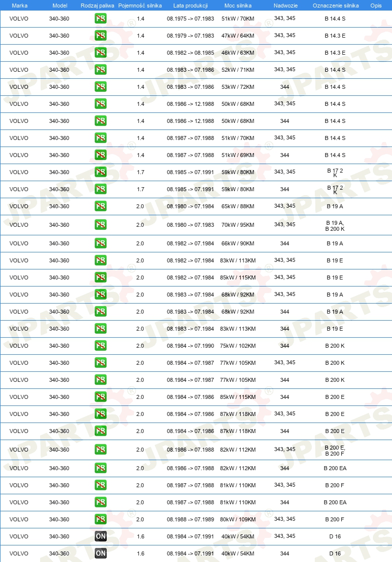The width and height of the screenshot is (392, 562).
Task: Click the Moc silnika column header
Action: tap(238, 6)
